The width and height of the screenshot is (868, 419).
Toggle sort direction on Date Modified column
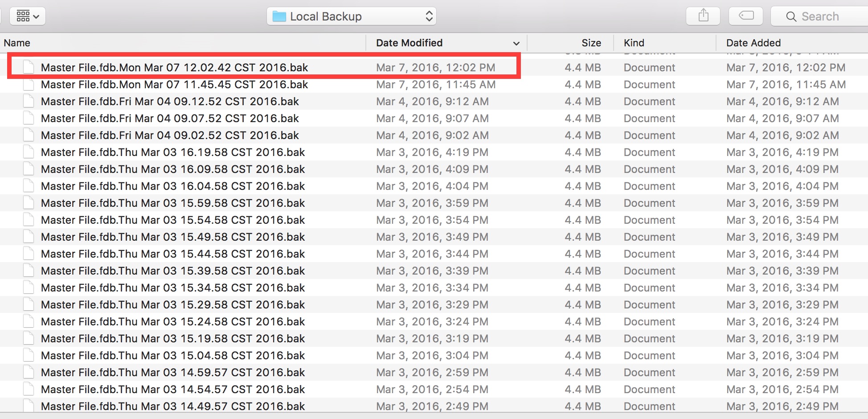(409, 43)
